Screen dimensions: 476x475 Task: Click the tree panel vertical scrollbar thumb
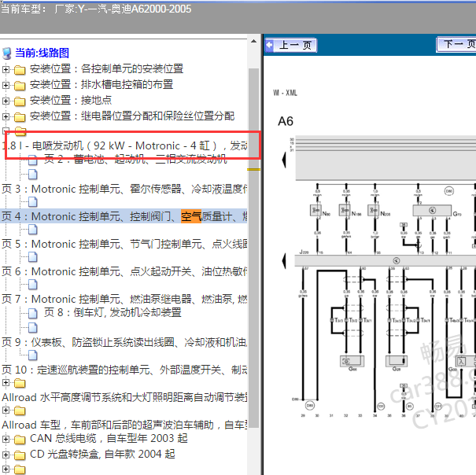pos(253,248)
